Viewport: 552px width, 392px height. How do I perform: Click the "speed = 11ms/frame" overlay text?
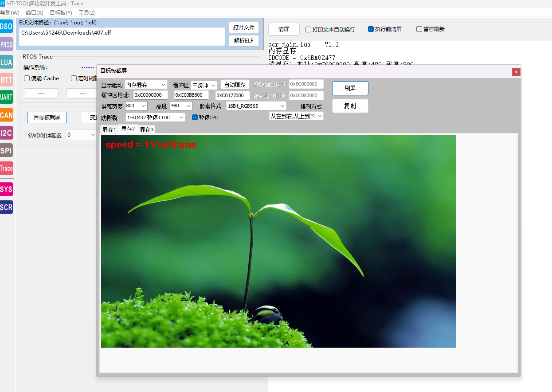[151, 145]
